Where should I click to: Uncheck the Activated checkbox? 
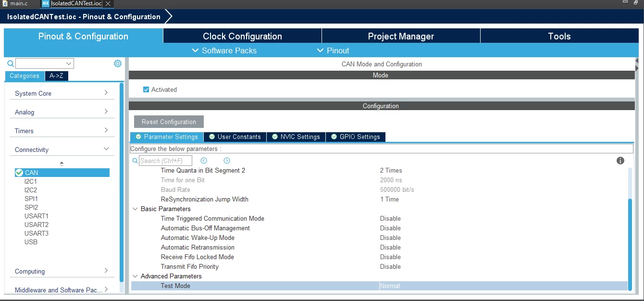pos(146,89)
